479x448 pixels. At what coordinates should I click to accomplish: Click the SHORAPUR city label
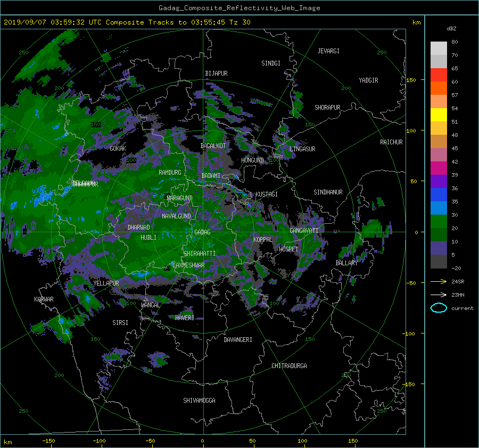(327, 108)
